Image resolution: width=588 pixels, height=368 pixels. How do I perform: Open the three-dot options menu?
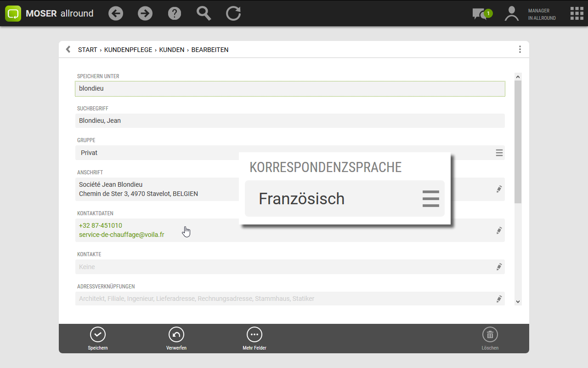pyautogui.click(x=520, y=49)
